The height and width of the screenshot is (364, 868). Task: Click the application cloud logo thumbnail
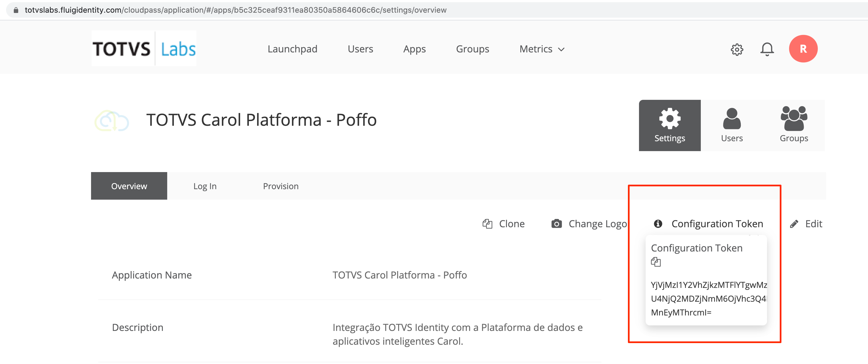coord(111,120)
